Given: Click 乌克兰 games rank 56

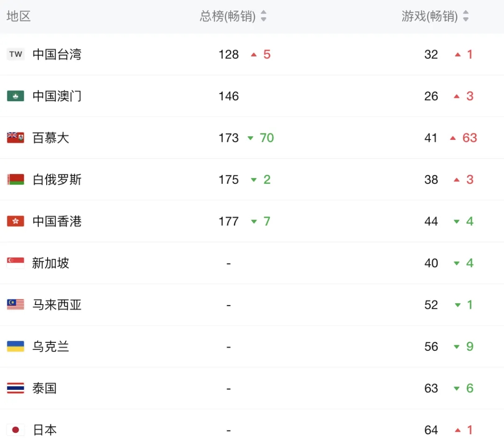Looking at the screenshot, I should coord(431,347).
